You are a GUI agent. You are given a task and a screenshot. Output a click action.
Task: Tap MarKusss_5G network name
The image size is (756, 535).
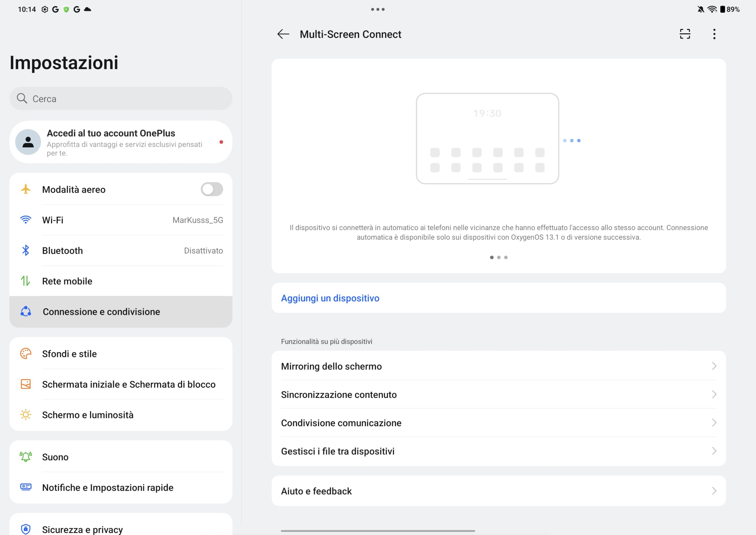(198, 220)
